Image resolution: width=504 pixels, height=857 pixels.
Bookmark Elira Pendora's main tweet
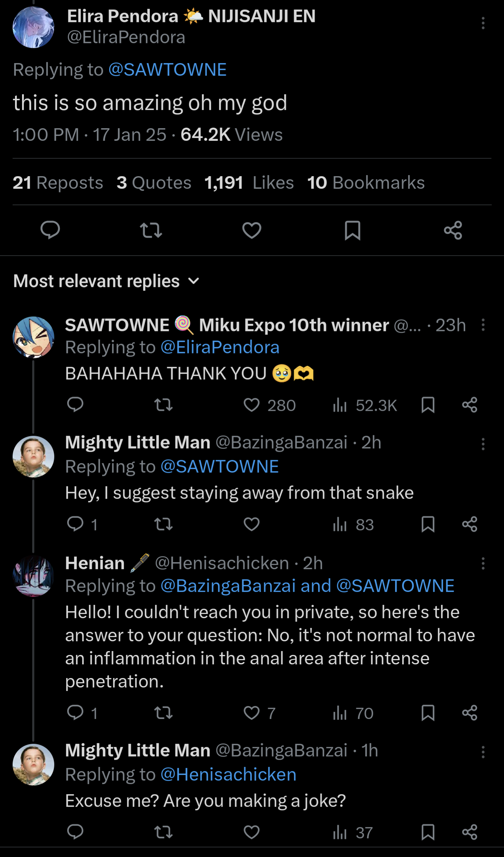point(352,230)
